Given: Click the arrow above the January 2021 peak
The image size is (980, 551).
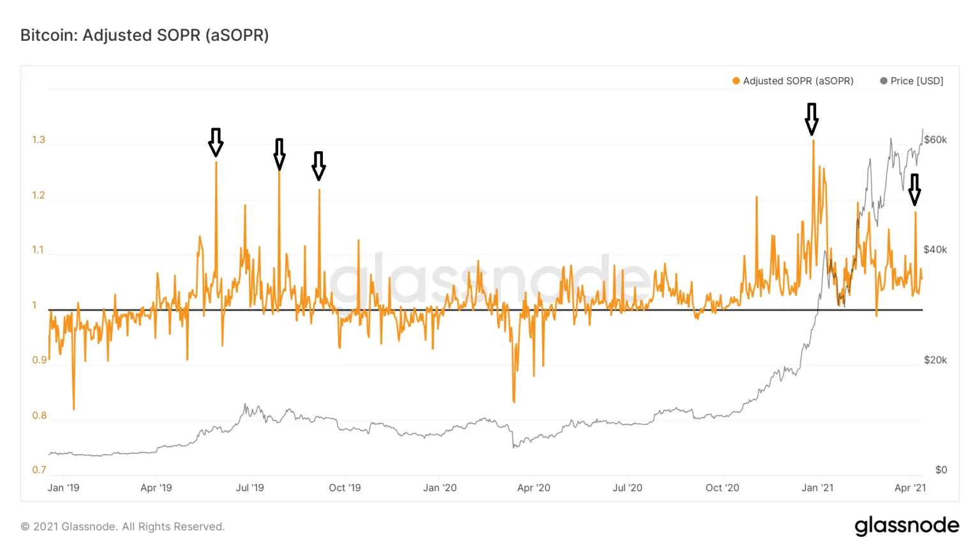Looking at the screenshot, I should point(812,119).
